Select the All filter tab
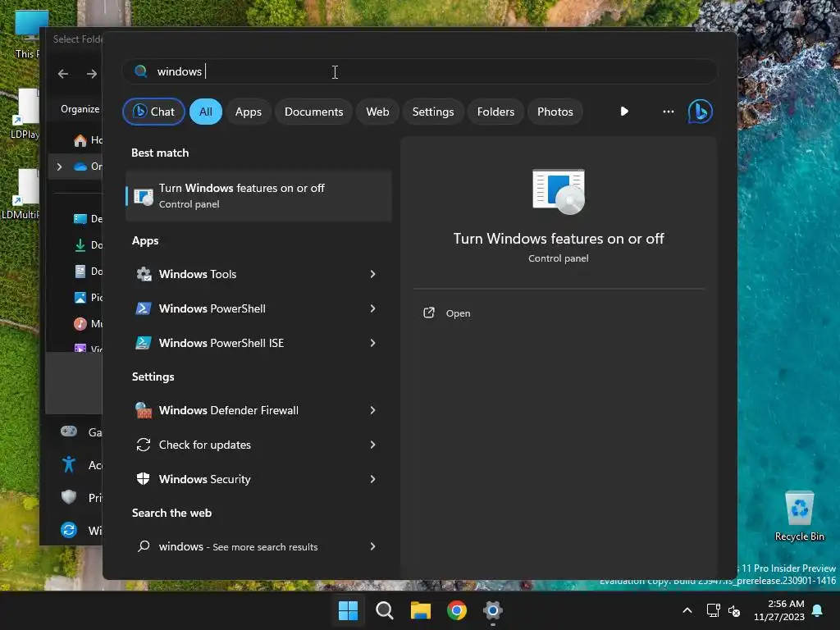This screenshot has height=630, width=840. tap(206, 112)
